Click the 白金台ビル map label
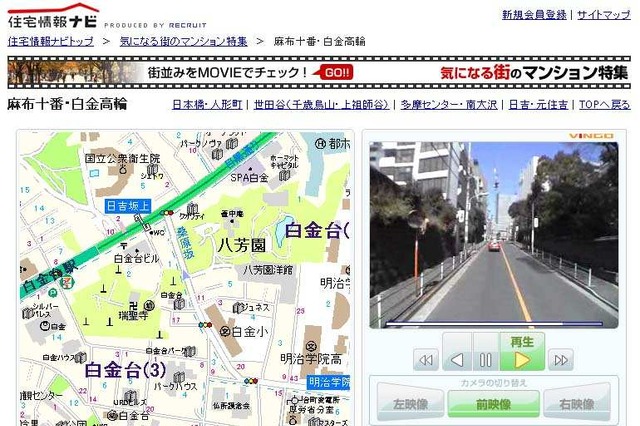This screenshot has height=426, width=640. [x=136, y=258]
